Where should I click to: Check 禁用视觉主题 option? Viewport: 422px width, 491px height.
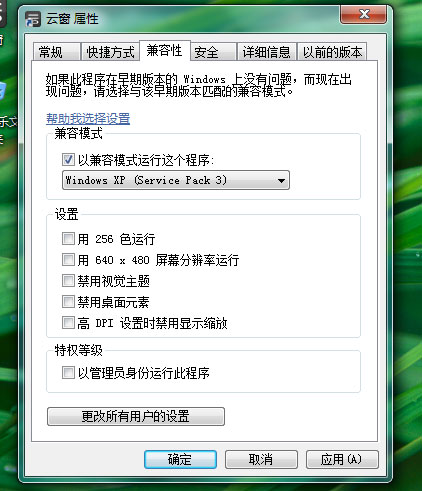point(68,281)
